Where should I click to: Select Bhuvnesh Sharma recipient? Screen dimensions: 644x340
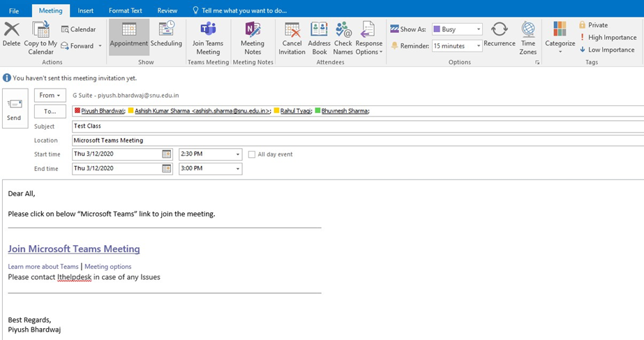coord(345,110)
